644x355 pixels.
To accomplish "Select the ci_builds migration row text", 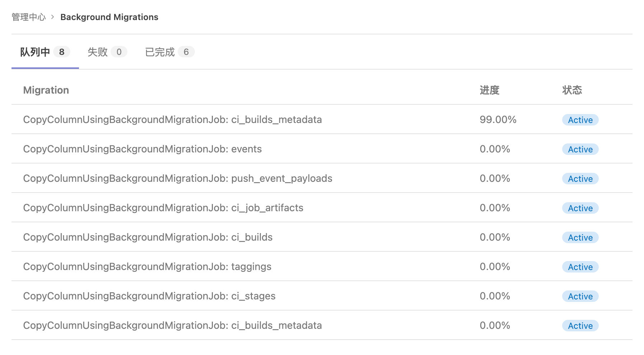I will 148,237.
